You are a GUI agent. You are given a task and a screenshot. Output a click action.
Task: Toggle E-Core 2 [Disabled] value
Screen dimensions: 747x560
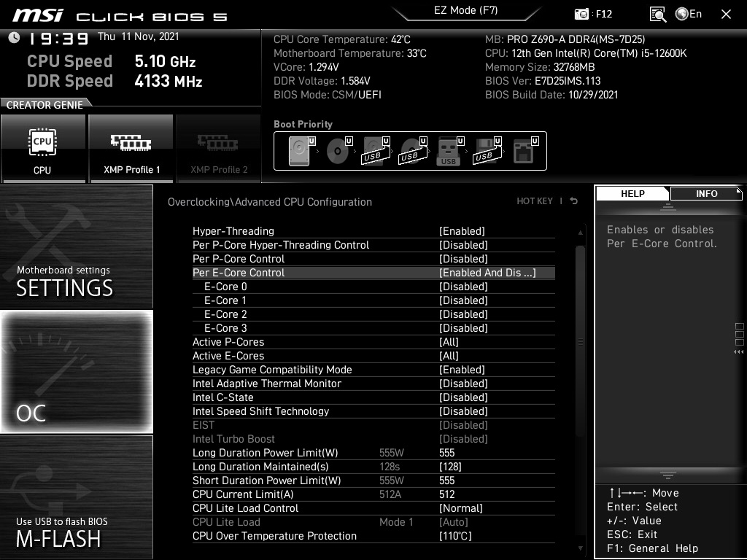click(x=463, y=314)
